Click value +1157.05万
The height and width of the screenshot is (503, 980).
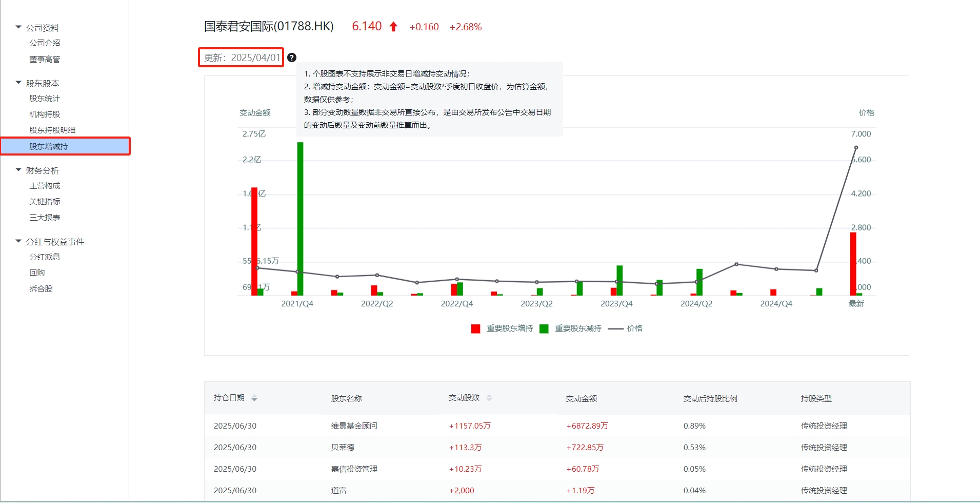click(470, 426)
